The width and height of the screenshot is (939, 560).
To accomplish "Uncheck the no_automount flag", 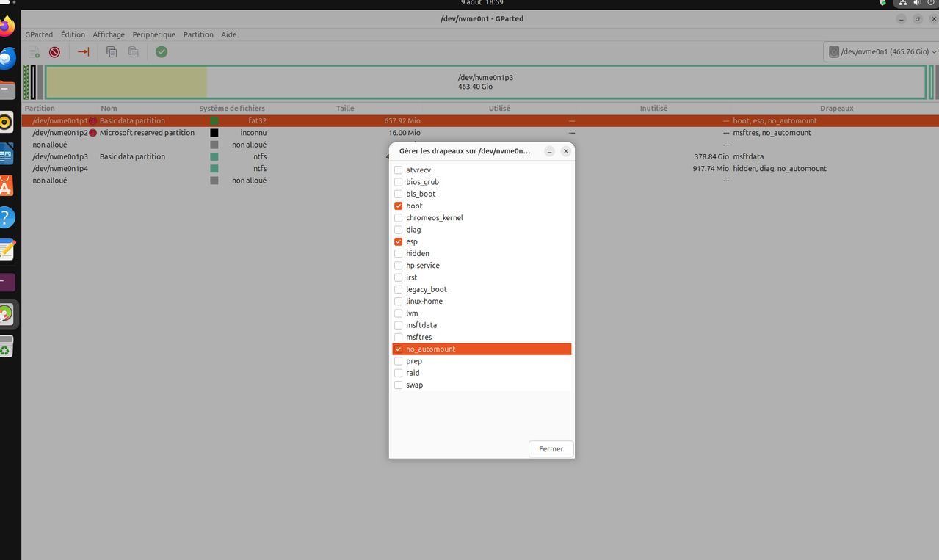I will (399, 349).
